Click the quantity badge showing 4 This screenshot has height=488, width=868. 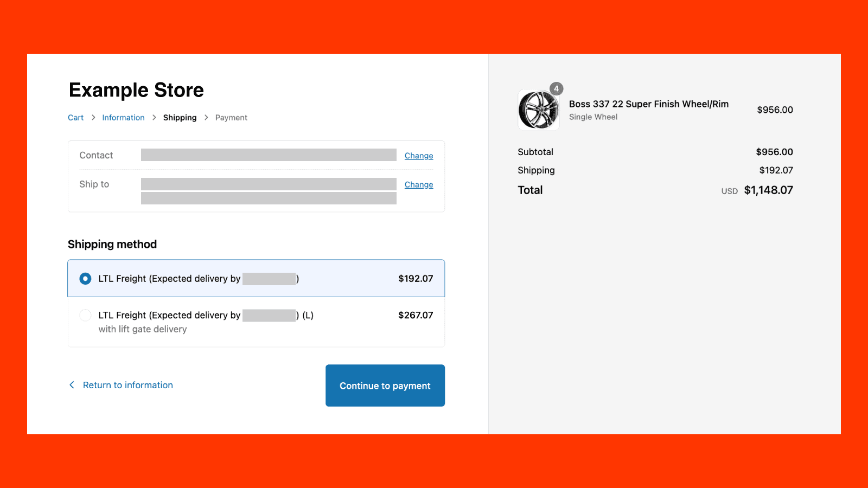click(556, 89)
